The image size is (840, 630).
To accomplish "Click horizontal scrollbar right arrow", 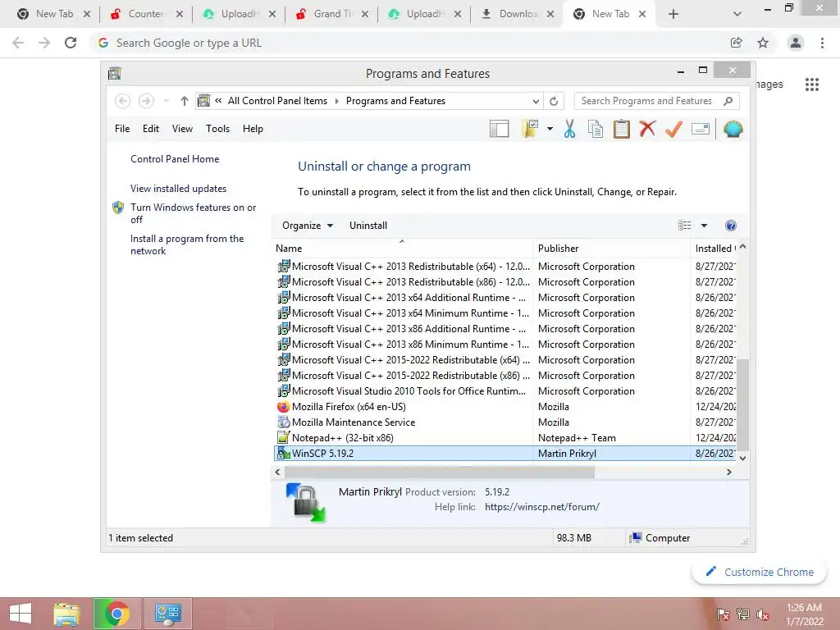I will tap(728, 472).
